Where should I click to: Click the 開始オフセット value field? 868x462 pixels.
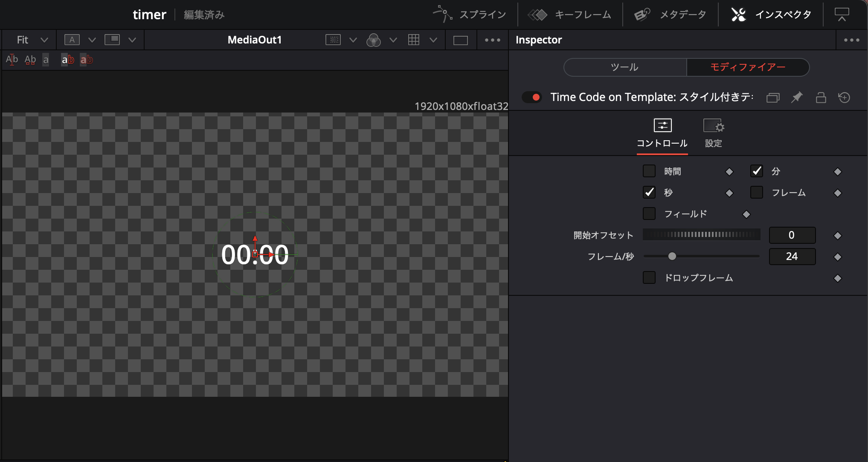pyautogui.click(x=792, y=235)
